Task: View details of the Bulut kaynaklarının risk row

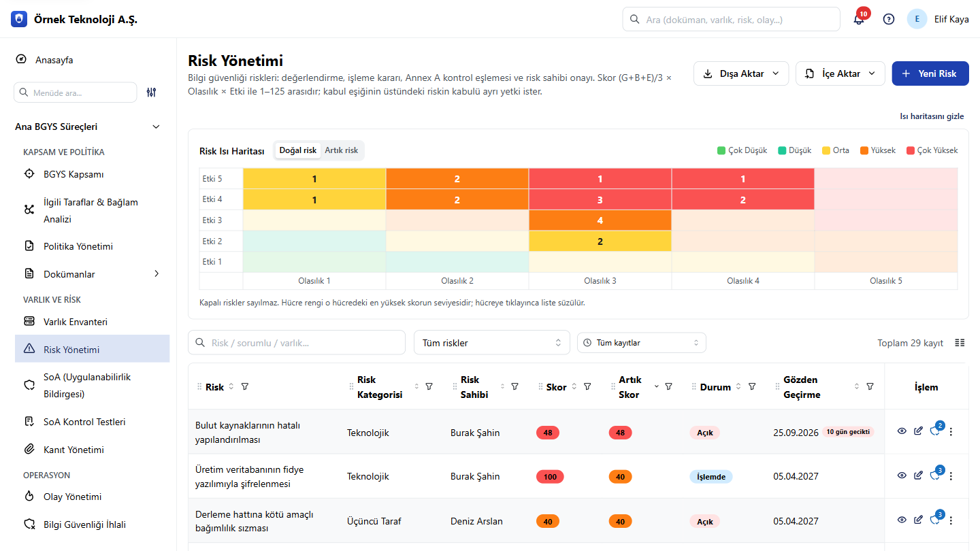Action: (x=902, y=431)
